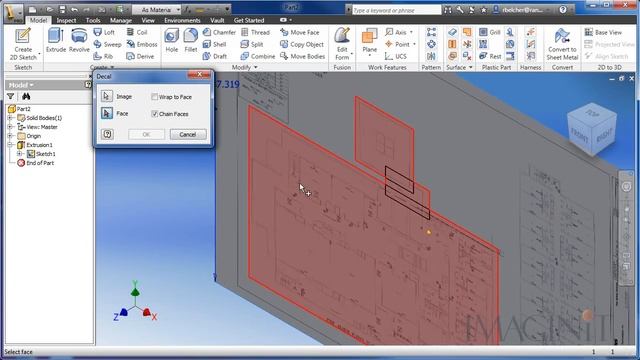640x360 pixels.
Task: Click the find binoculars icon in browser
Action: pyautogui.click(x=26, y=96)
